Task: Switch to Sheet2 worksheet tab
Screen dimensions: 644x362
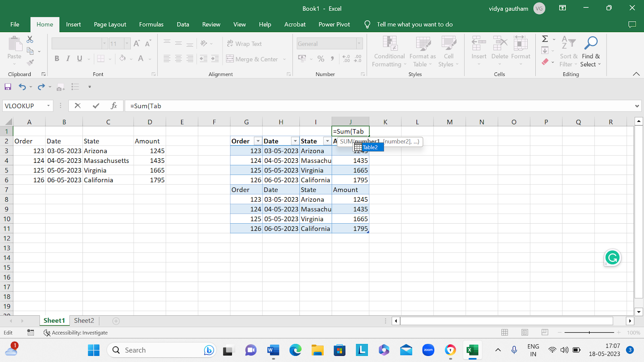Action: [84, 321]
